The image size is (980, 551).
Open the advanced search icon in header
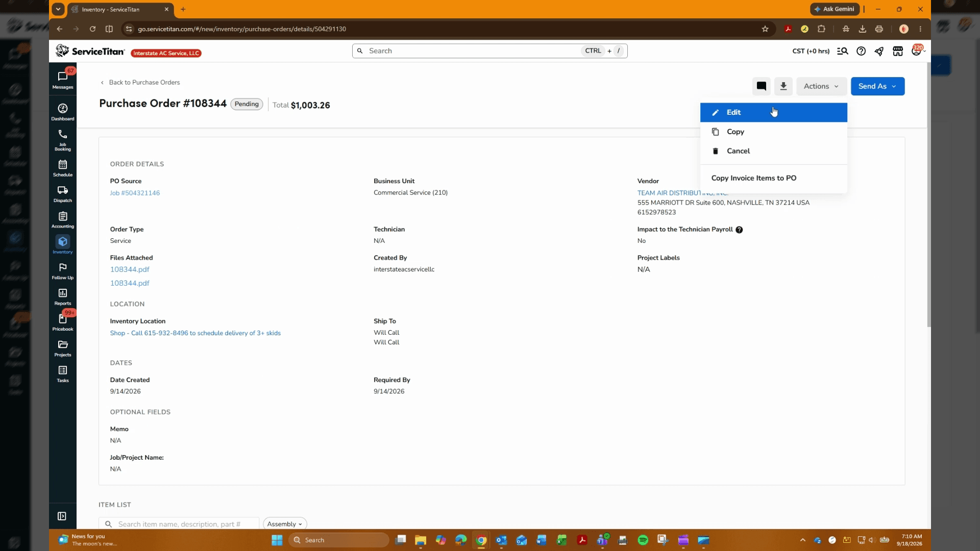[x=843, y=51]
